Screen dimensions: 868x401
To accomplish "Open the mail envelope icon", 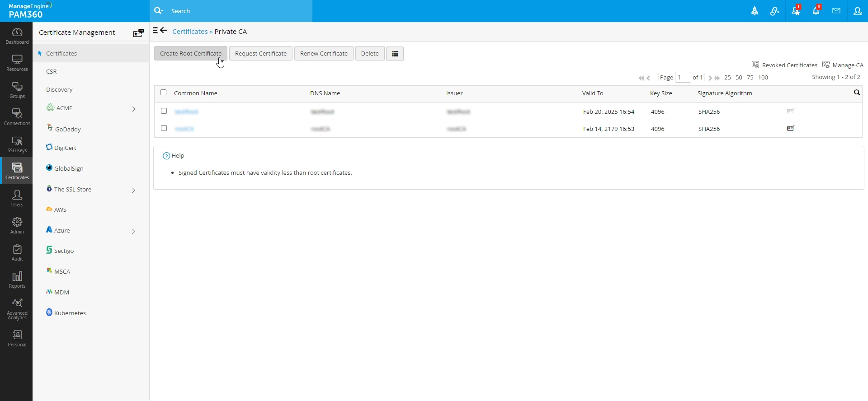I will [x=836, y=11].
